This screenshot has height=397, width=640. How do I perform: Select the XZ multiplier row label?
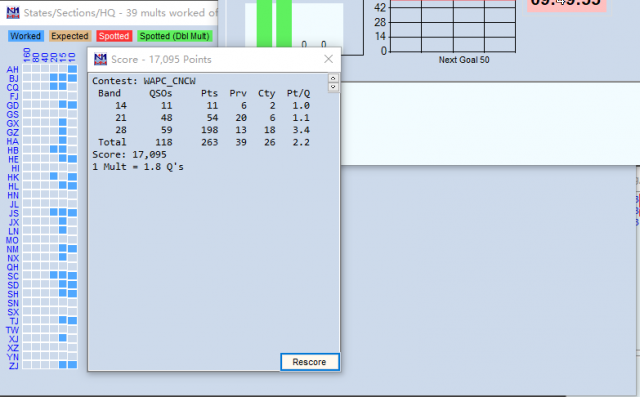[13, 348]
